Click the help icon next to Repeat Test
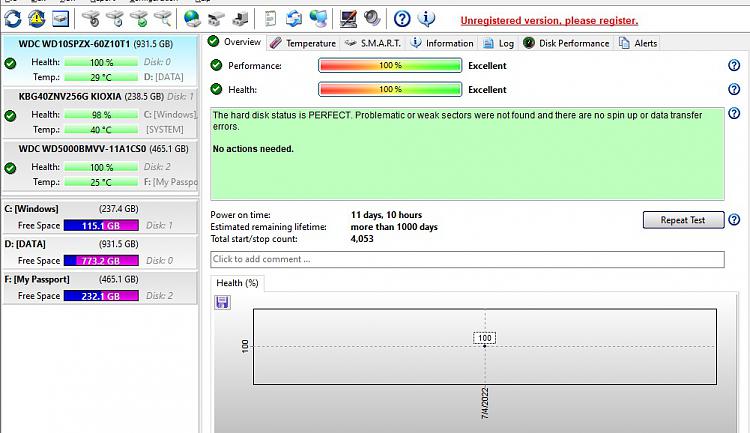The height and width of the screenshot is (433, 750). pyautogui.click(x=734, y=220)
